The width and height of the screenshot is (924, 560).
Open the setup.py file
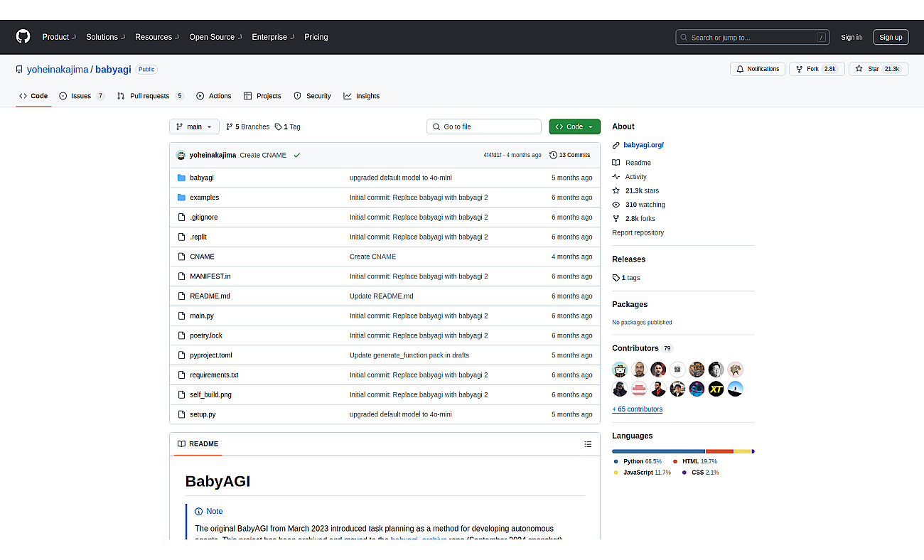tap(203, 414)
